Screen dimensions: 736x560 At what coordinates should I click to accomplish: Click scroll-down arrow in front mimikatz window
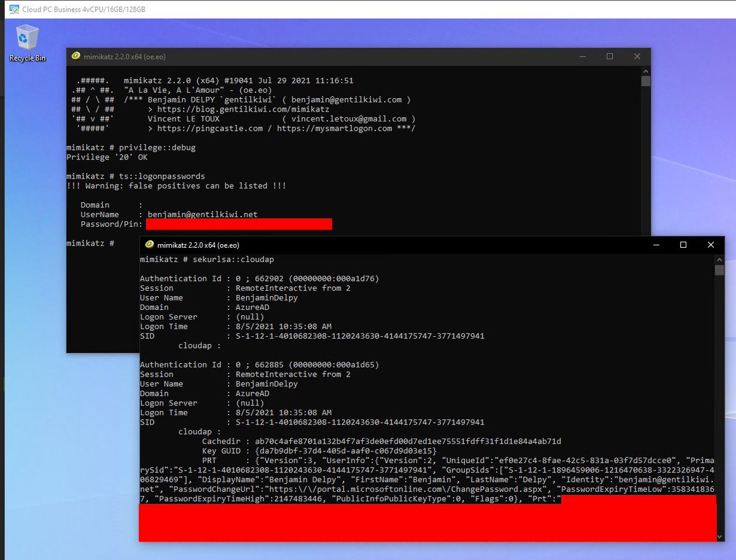coord(719,537)
